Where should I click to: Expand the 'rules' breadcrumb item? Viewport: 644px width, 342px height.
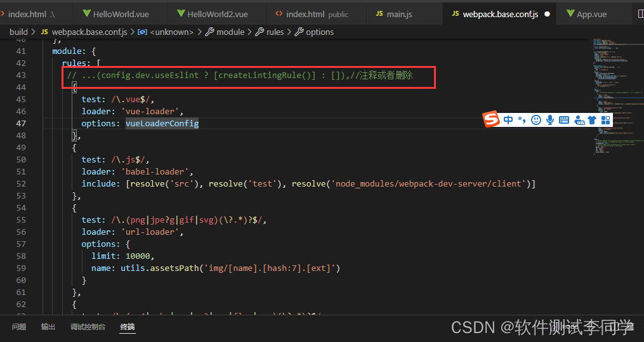[x=275, y=32]
